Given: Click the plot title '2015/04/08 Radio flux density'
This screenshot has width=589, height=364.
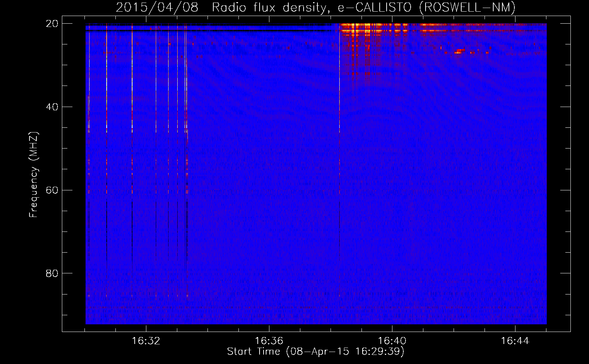Looking at the screenshot, I should (x=316, y=7).
